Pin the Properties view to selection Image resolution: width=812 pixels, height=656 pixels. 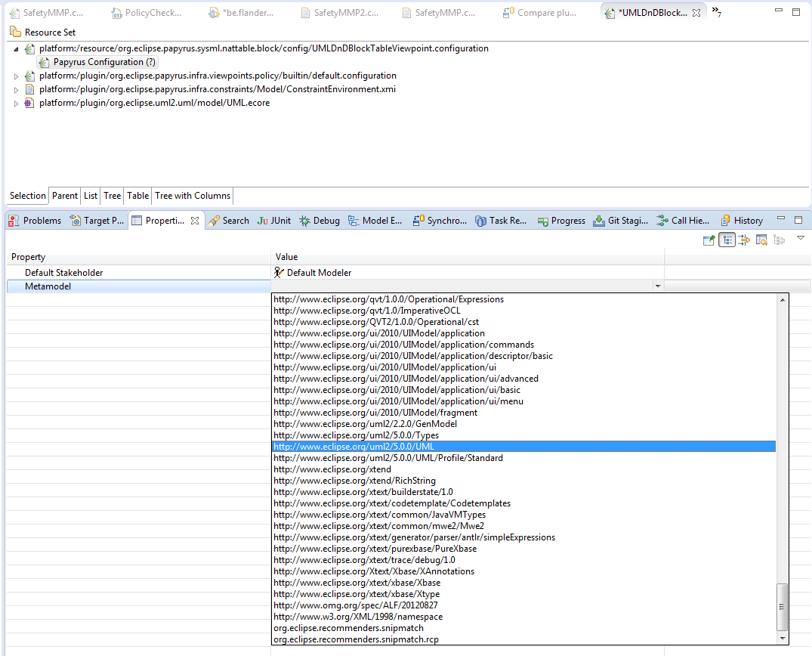pos(709,240)
